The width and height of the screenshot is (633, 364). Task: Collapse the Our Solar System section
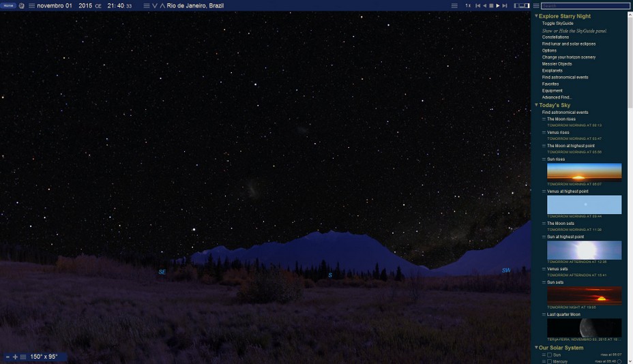tap(536, 348)
